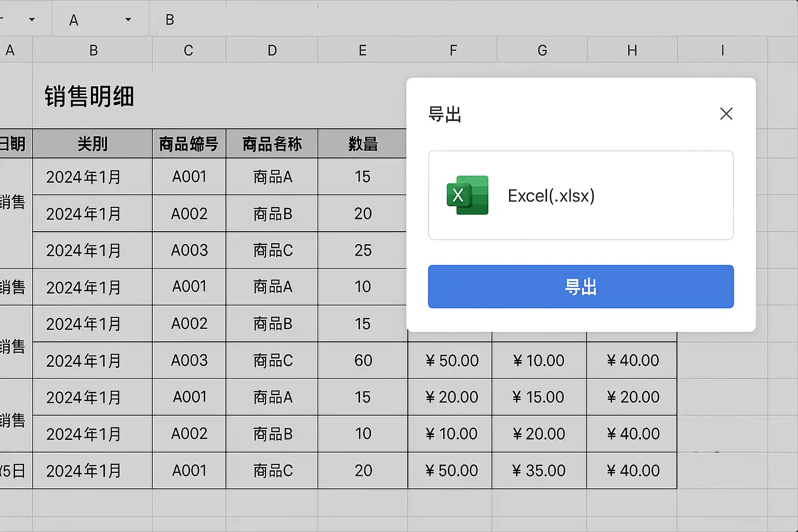Select column I header
The image size is (798, 532).
pos(722,50)
